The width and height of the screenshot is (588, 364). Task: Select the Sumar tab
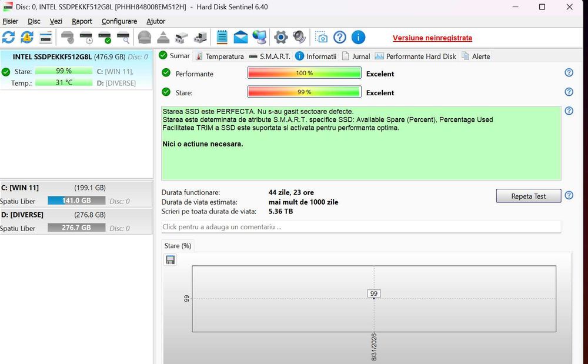coord(175,56)
